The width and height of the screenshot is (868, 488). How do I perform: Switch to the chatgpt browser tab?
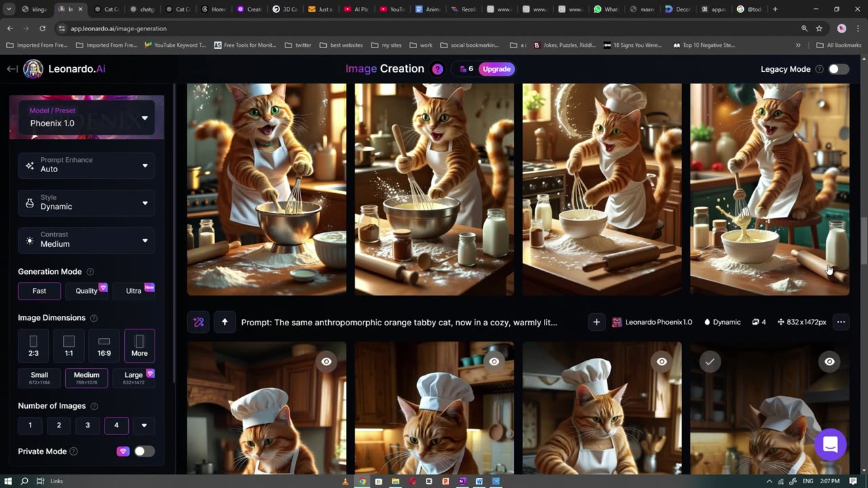click(x=142, y=9)
